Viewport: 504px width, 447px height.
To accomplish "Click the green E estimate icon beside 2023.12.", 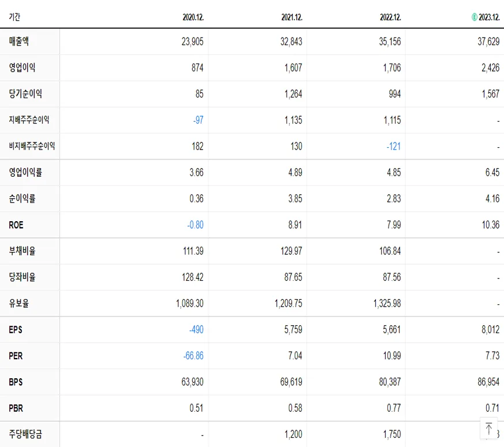I will coord(474,17).
